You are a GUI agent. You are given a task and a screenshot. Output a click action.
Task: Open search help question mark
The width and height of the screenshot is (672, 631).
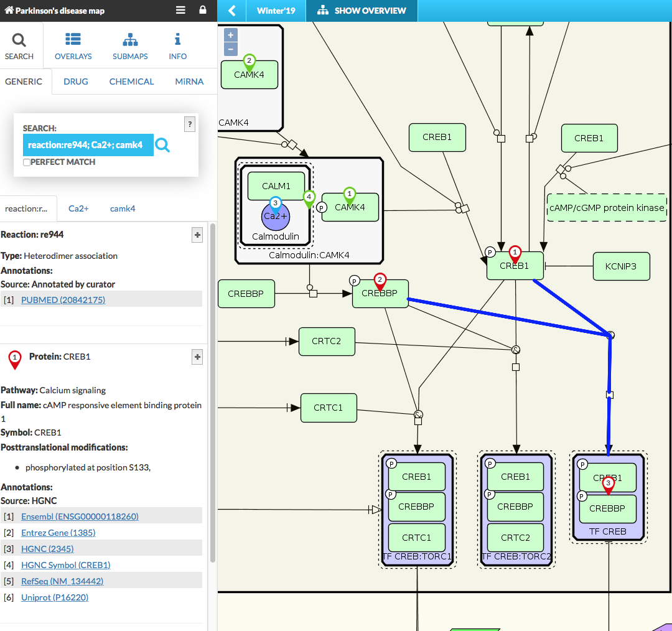point(190,124)
